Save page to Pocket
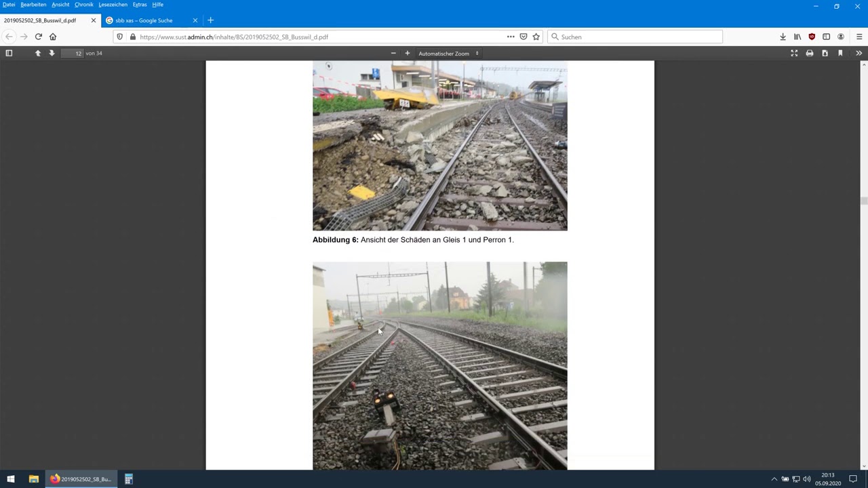 (x=524, y=37)
